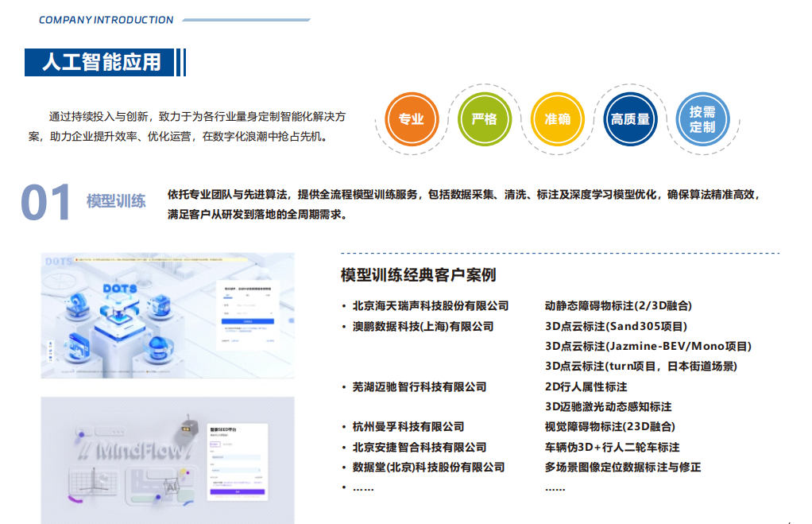Open the DOTS platform screenshot thumbnail
This screenshot has height=524, width=812.
(168, 316)
